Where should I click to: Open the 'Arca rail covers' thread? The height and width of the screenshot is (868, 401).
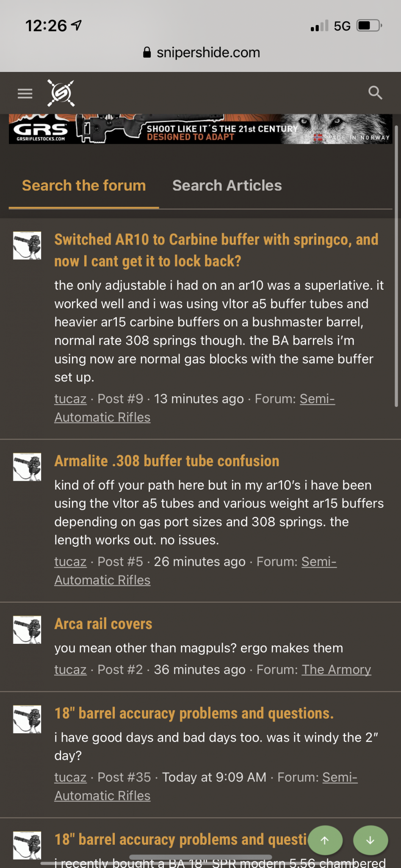pos(103,624)
